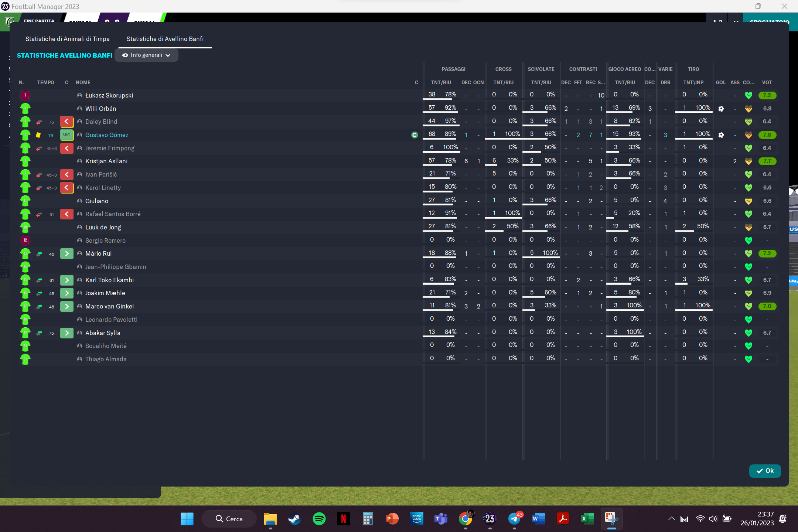Click Sergio Romero goalkeeper shirt icon
This screenshot has width=798, height=532.
[x=25, y=241]
